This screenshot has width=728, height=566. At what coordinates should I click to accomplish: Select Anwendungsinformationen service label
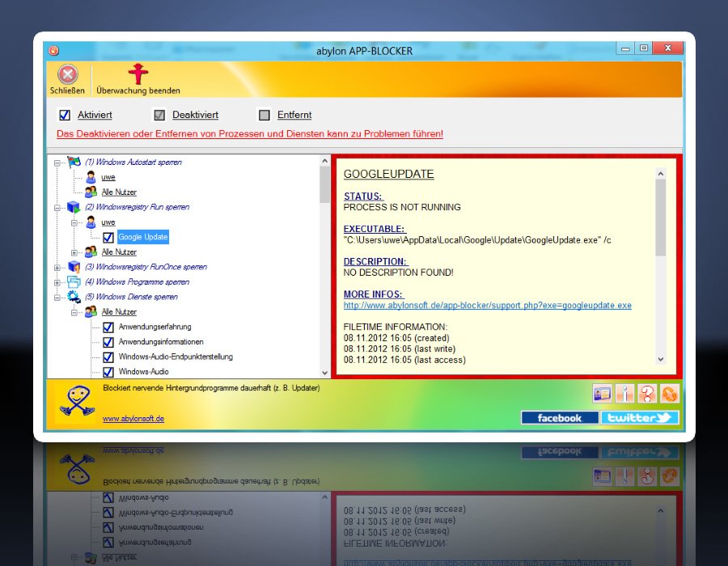point(161,341)
